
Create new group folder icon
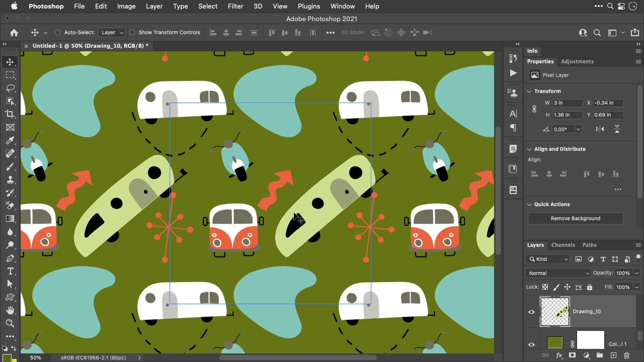[600, 355]
